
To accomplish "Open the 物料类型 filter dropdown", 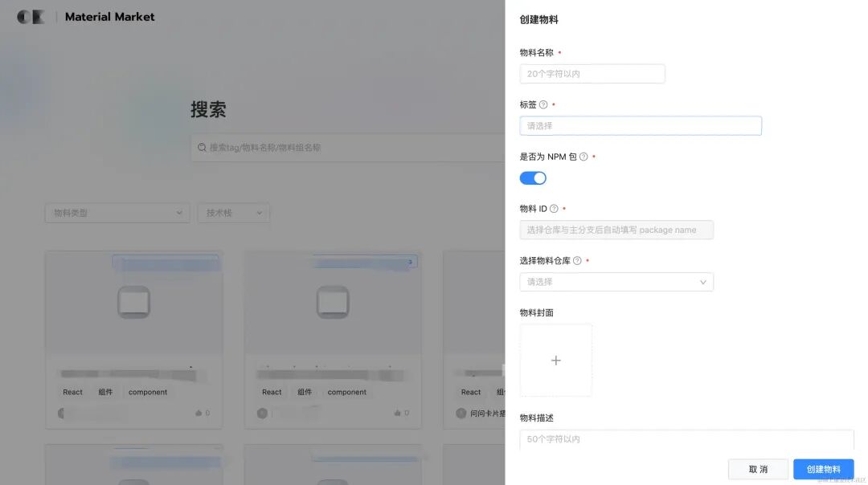I will [117, 213].
